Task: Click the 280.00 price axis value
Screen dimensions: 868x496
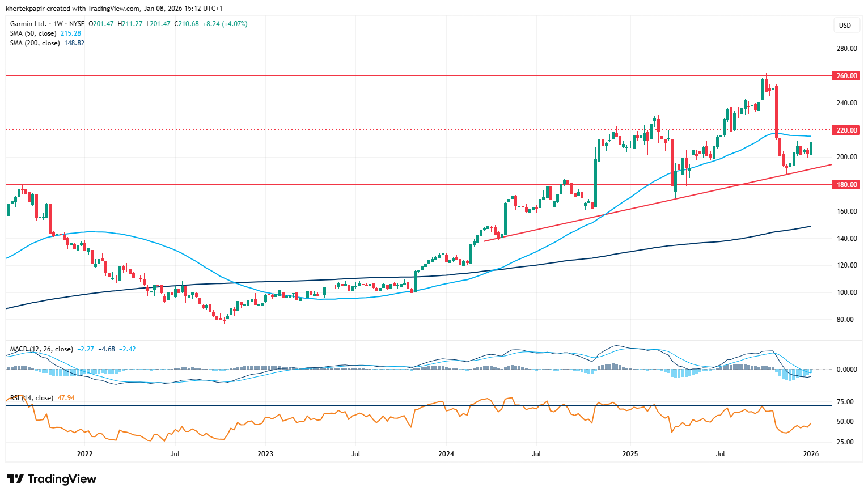Action: (846, 49)
